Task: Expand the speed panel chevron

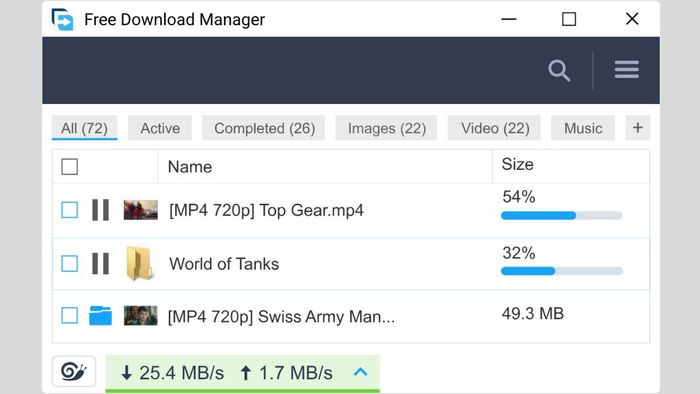Action: pos(360,372)
